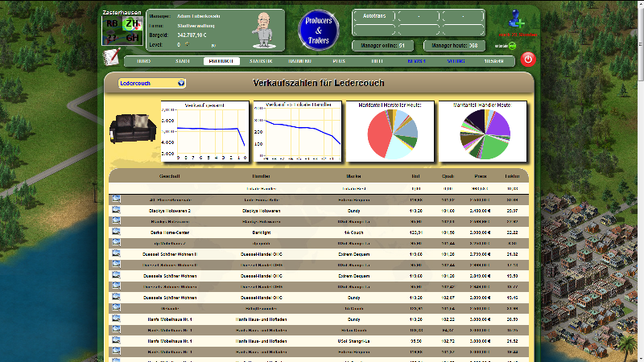Viewport: 644px width, 362px height.
Task: Click the Producers & Traders round logo
Action: click(x=319, y=31)
